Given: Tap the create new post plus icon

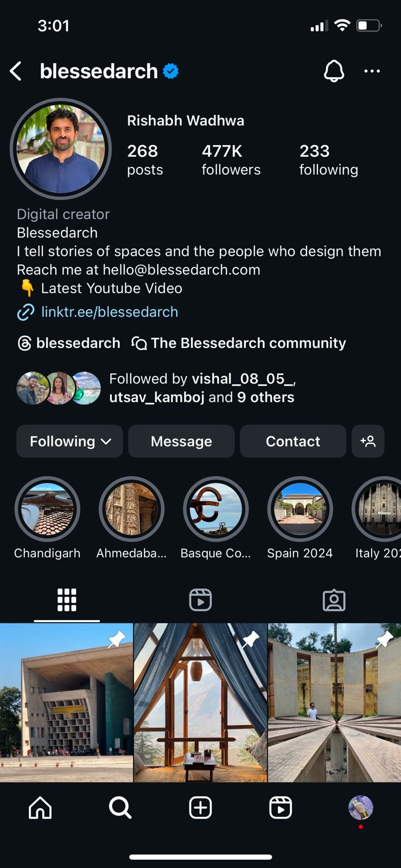Looking at the screenshot, I should (200, 807).
